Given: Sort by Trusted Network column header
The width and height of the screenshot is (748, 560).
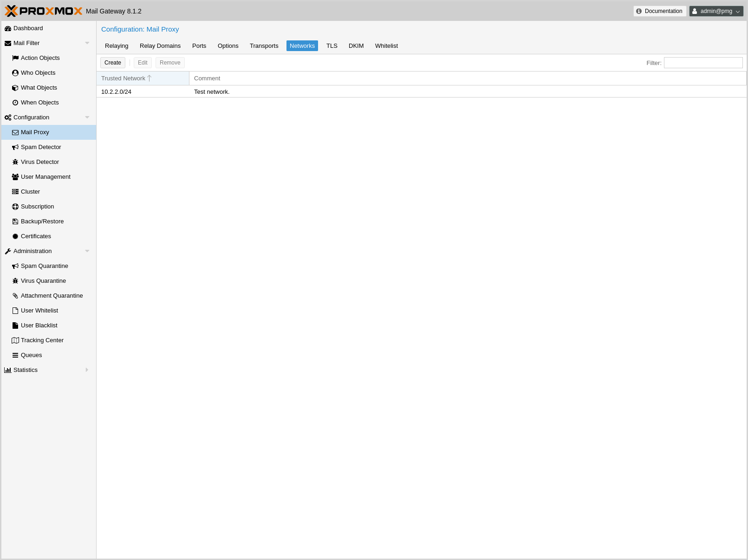Looking at the screenshot, I should pyautogui.click(x=124, y=78).
